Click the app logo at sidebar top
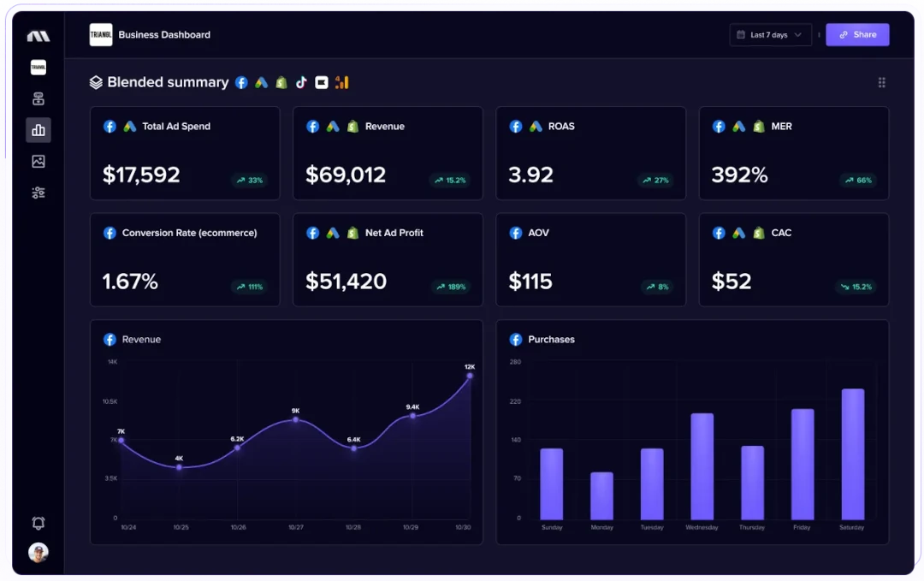This screenshot has height=581, width=924. [38, 37]
